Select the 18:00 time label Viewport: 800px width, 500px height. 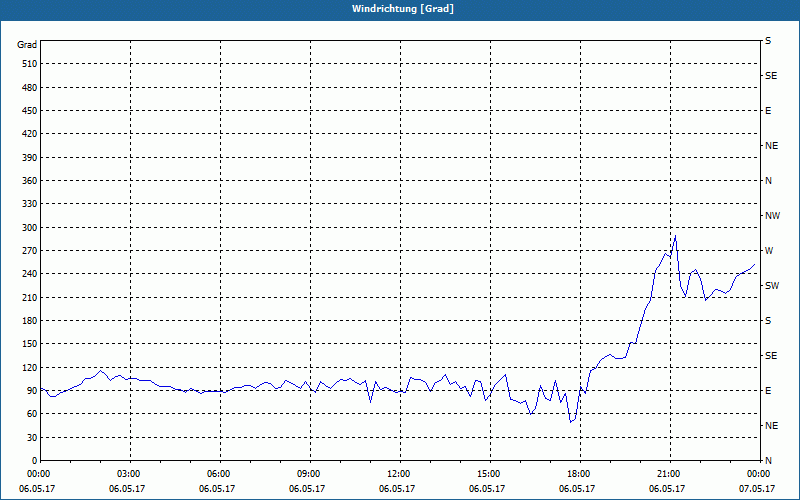[580, 474]
